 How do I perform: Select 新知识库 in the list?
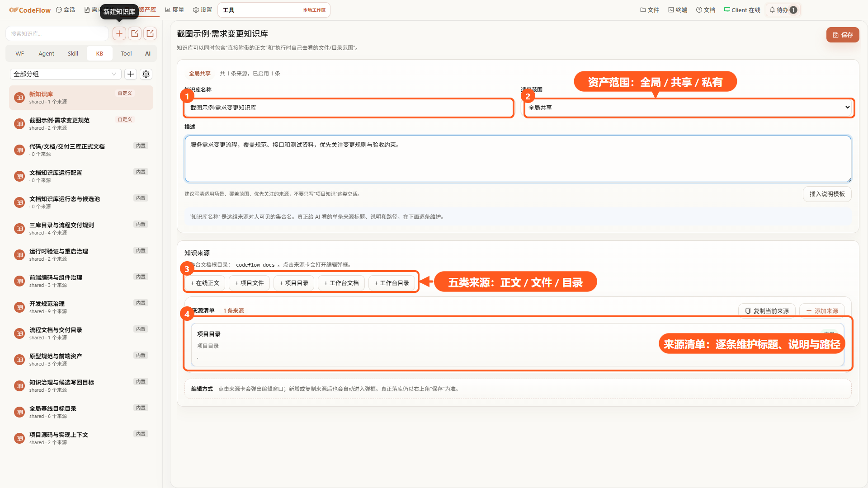(81, 98)
